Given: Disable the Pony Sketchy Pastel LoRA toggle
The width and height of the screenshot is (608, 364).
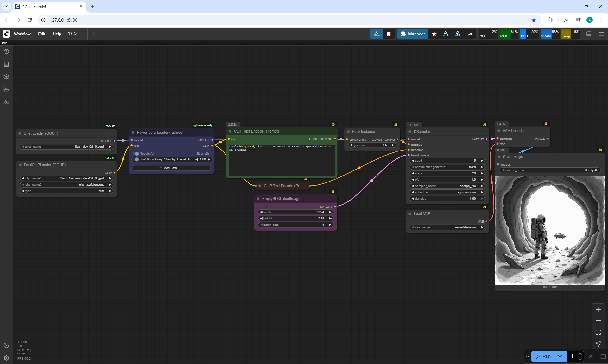Looking at the screenshot, I should click(136, 159).
